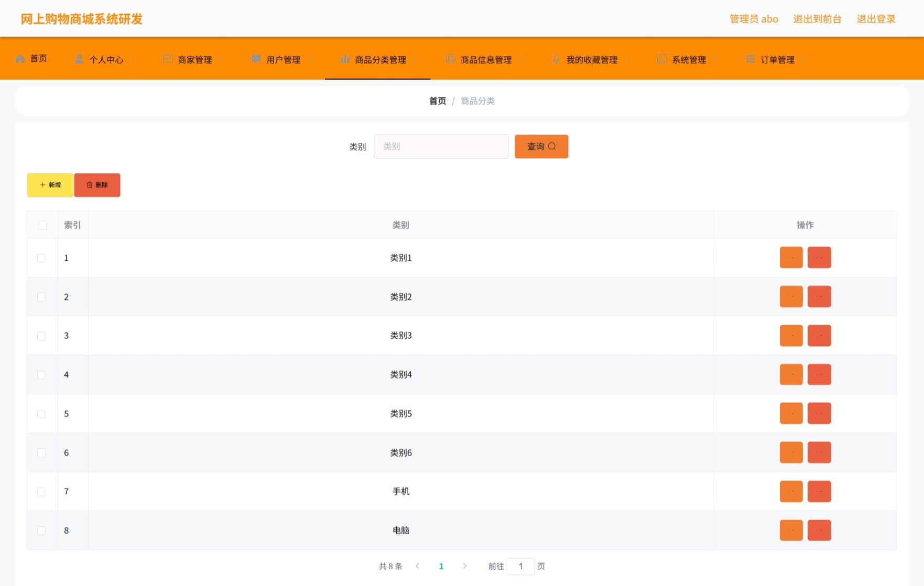924x586 pixels.
Task: Click the copy icon for 系统管理
Action: click(x=662, y=59)
